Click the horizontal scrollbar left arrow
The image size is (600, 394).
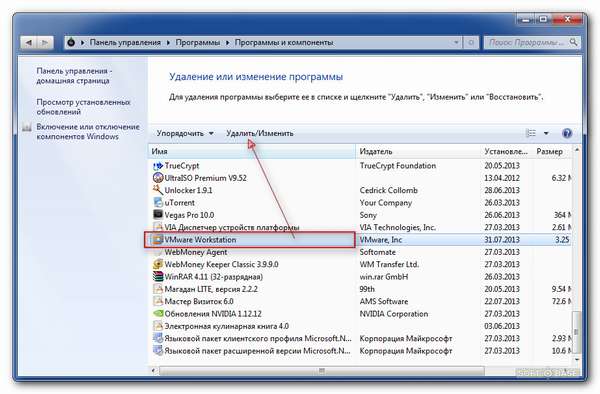pos(153,371)
